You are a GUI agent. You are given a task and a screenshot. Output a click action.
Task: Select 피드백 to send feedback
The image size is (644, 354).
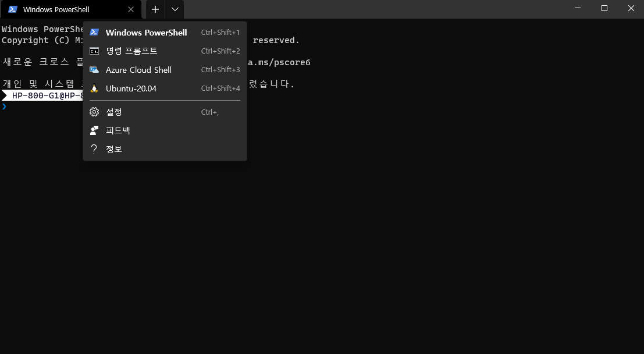118,130
